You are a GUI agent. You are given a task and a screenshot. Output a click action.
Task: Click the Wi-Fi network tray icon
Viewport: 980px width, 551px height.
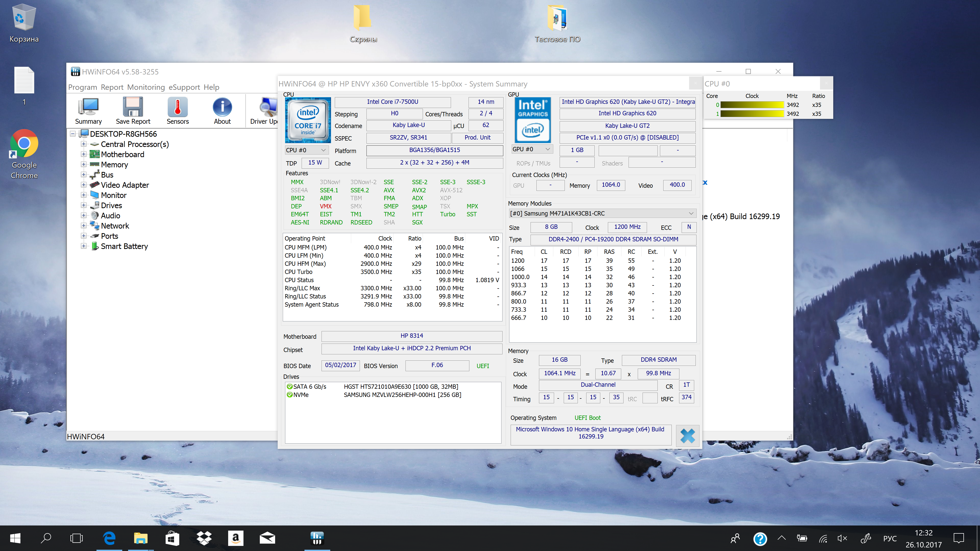tap(823, 539)
